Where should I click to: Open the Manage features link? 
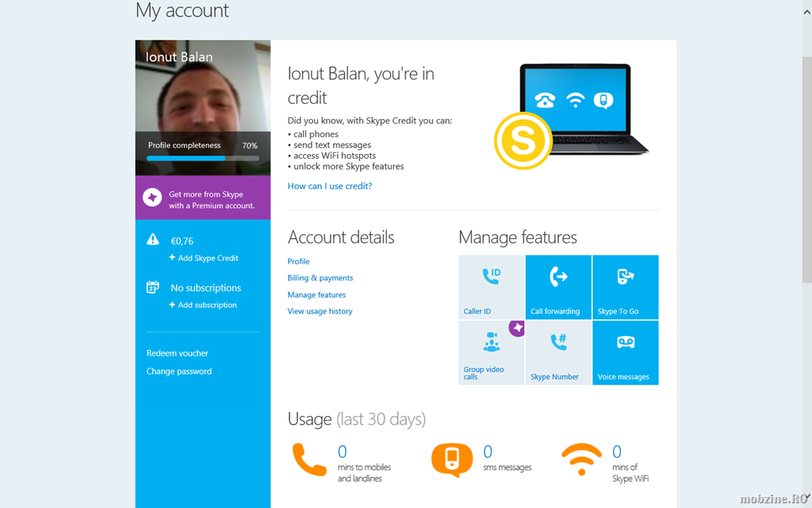[316, 294]
